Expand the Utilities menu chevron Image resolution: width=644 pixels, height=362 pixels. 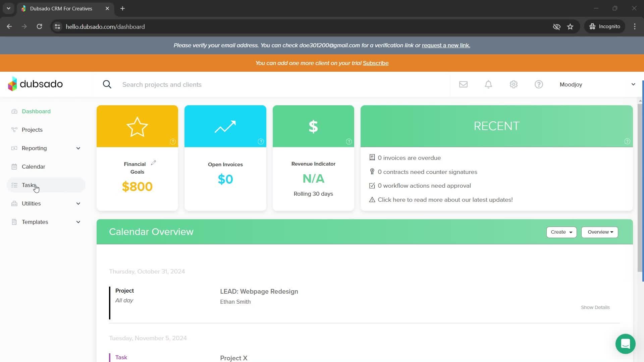pyautogui.click(x=78, y=203)
